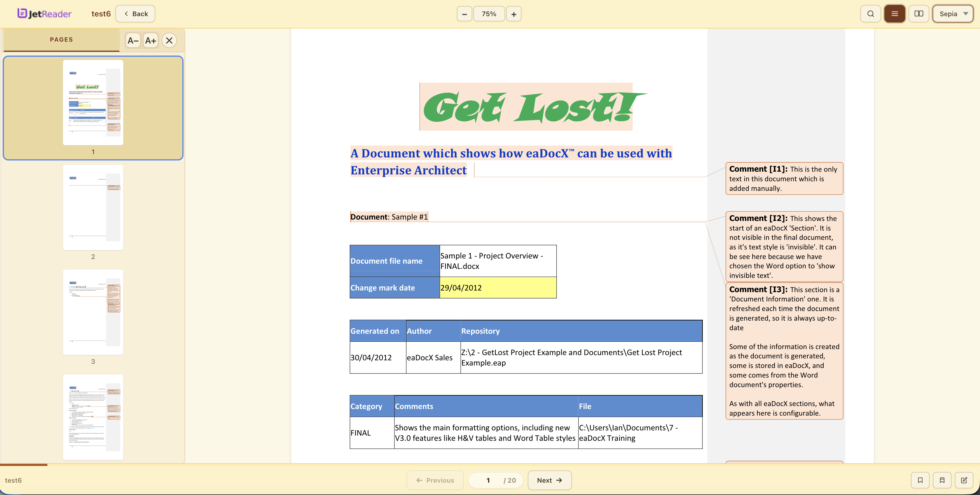Select the PAGES tab
This screenshot has width=980, height=495.
point(61,39)
